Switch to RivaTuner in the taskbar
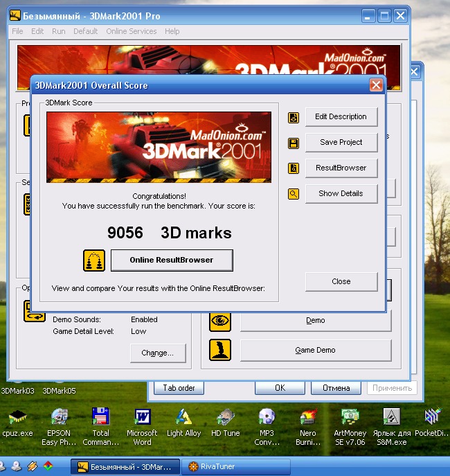 point(236,466)
